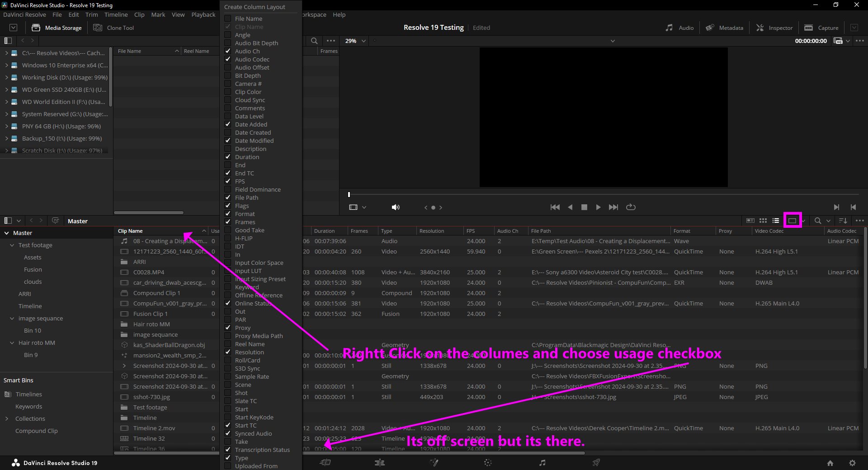Screen dimensions: 868x470
Task: Open the Metadata panel
Action: (x=725, y=28)
